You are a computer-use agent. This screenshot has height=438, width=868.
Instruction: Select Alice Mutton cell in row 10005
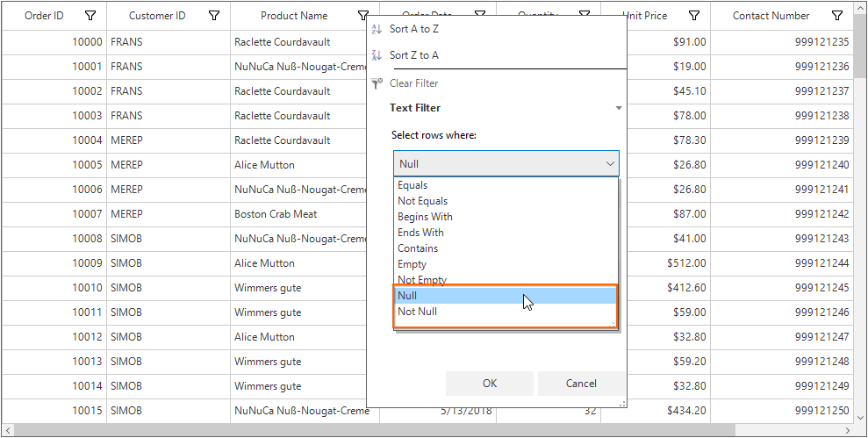(x=299, y=165)
